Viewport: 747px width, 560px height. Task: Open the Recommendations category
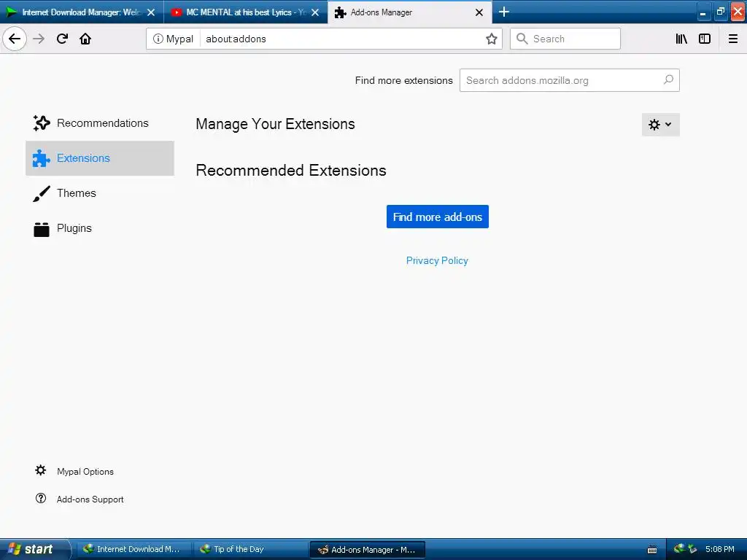[x=99, y=122]
